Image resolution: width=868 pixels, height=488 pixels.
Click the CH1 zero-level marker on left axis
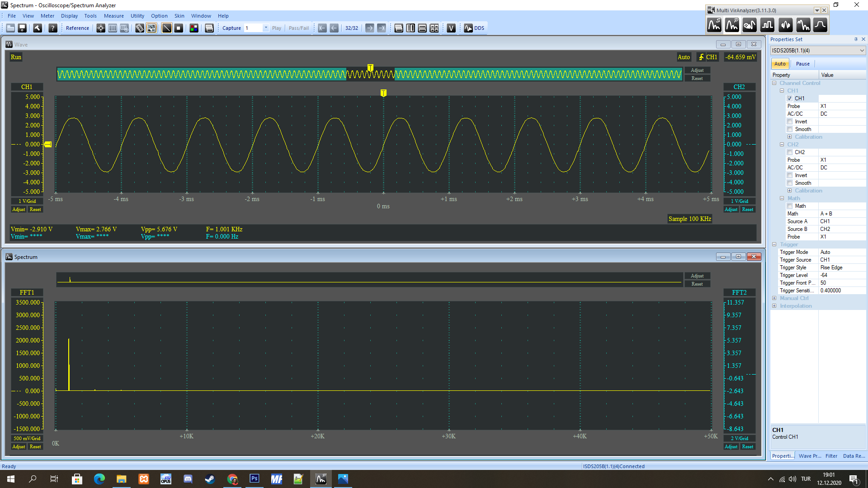pos(47,145)
